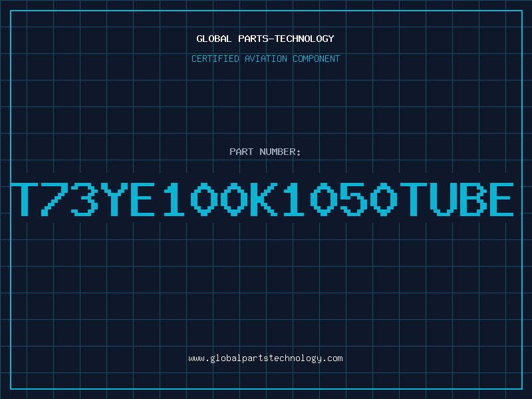Select the GLOBAL PARTS-TECHNOLOGY heading text
Viewport: 532px width, 399px height.
tap(265, 39)
